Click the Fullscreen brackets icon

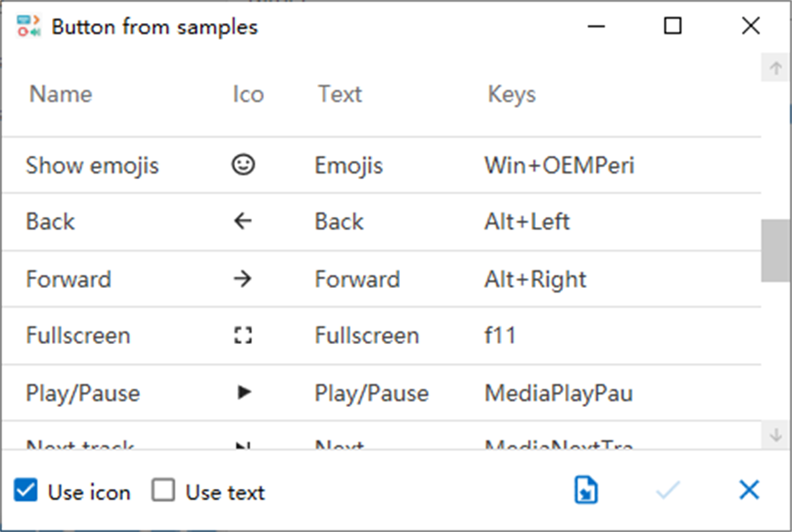243,336
